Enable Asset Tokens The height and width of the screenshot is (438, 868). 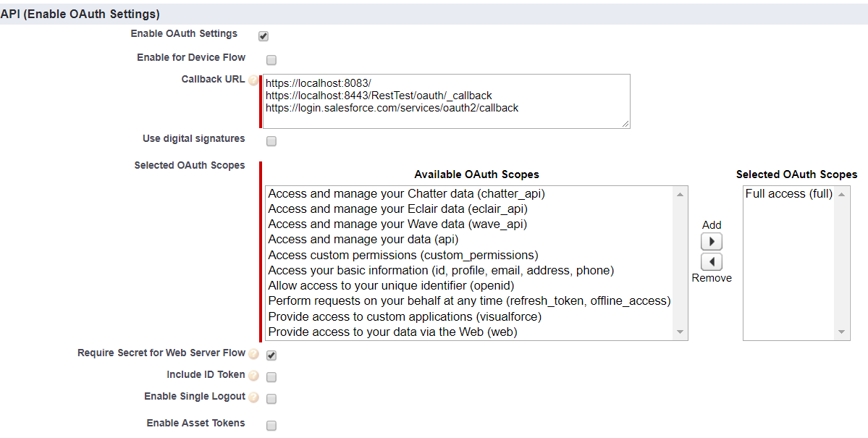pyautogui.click(x=271, y=425)
